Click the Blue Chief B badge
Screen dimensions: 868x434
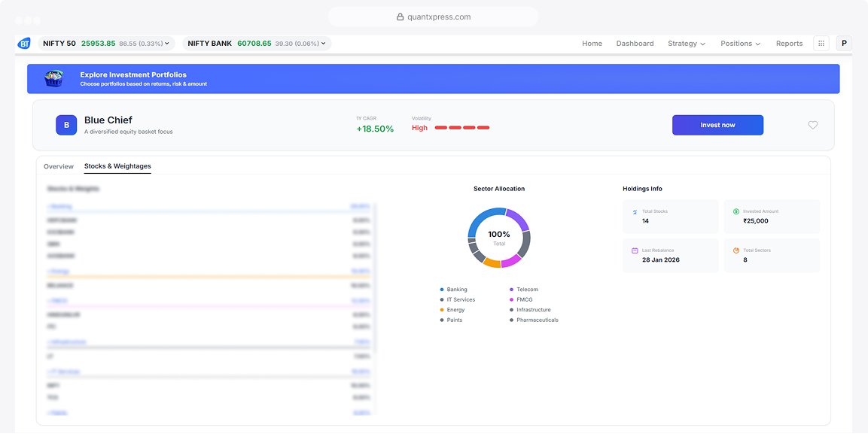tap(66, 125)
